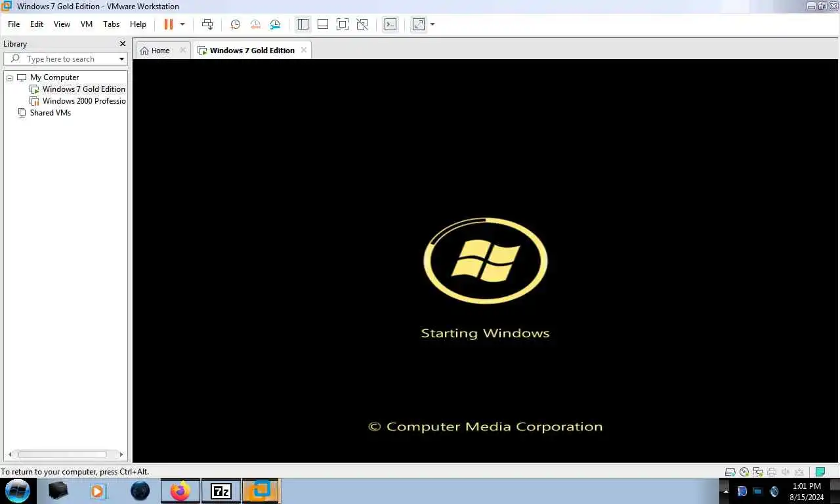Open the Help menu
Image resolution: width=840 pixels, height=504 pixels.
[138, 24]
